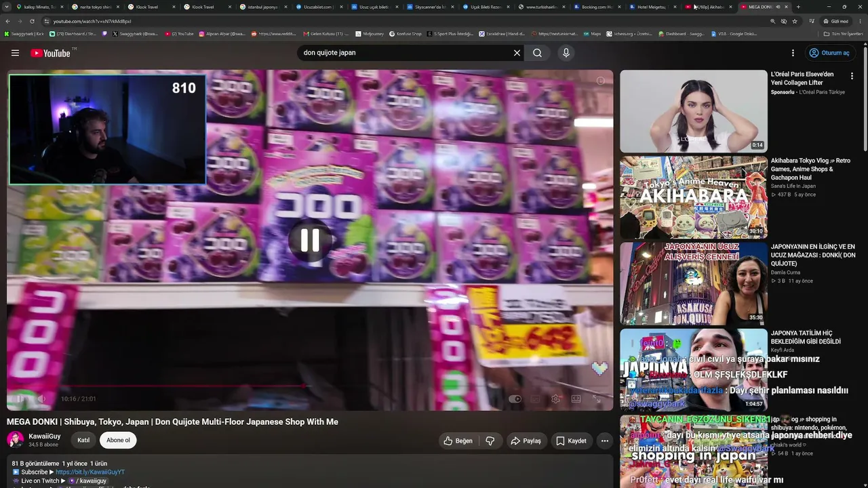Open the 'Akihabara Tokyo Vlog' video title
868x488 pixels.
pos(810,169)
